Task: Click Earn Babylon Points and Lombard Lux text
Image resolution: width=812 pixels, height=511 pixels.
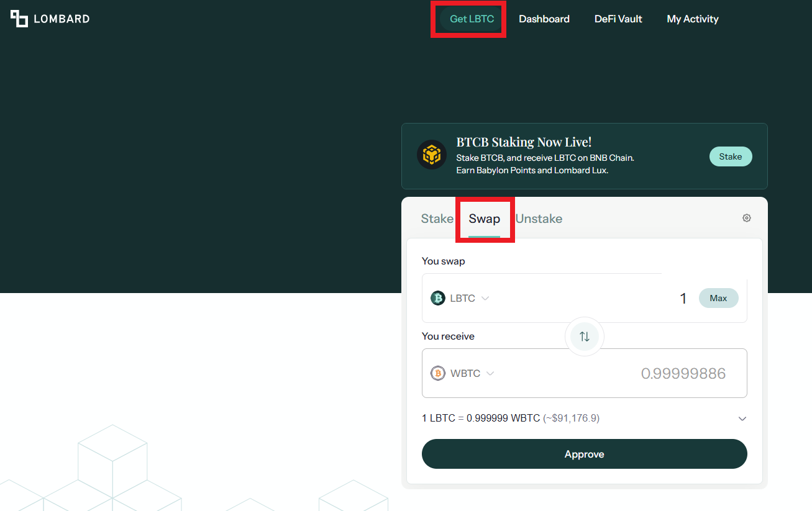Action: (532, 170)
